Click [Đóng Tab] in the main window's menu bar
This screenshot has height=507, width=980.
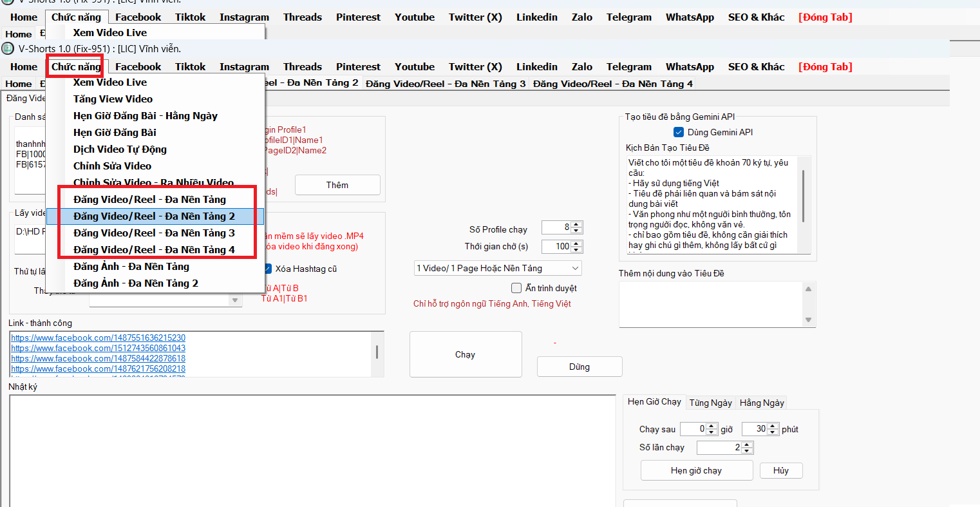tap(825, 67)
